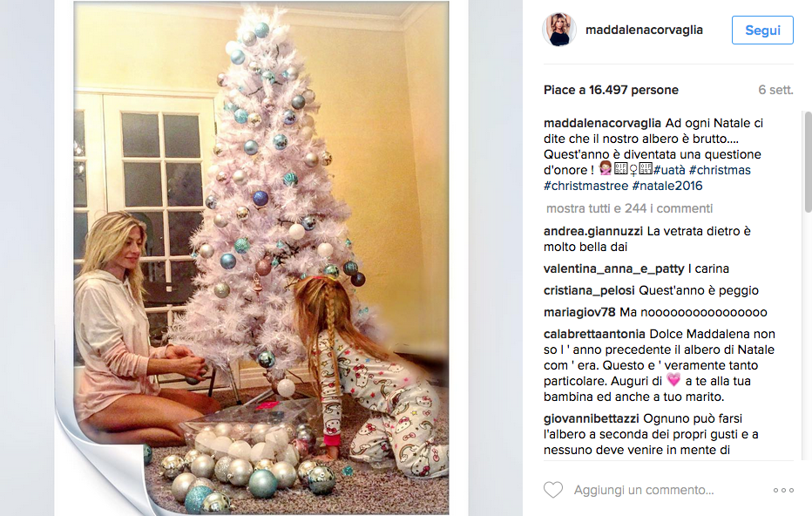Click the Segui button to follow

point(762,29)
